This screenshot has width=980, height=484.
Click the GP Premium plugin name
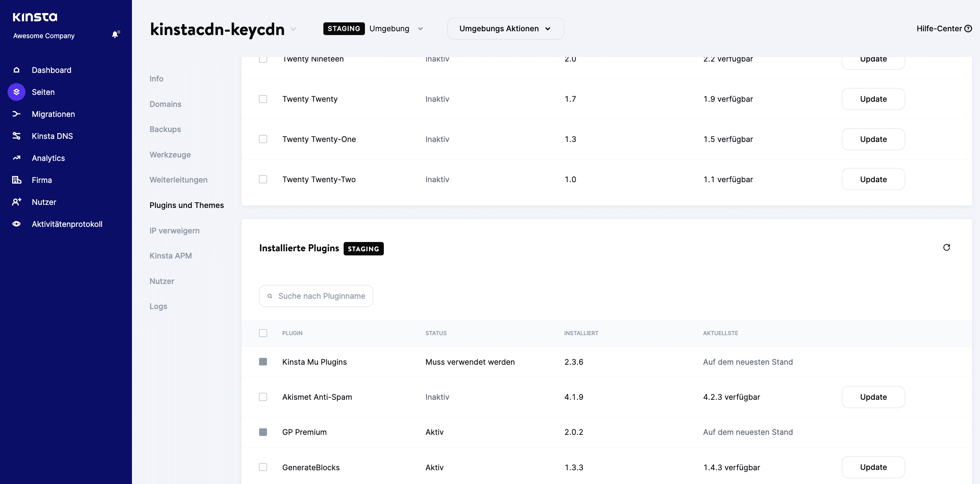tap(304, 432)
